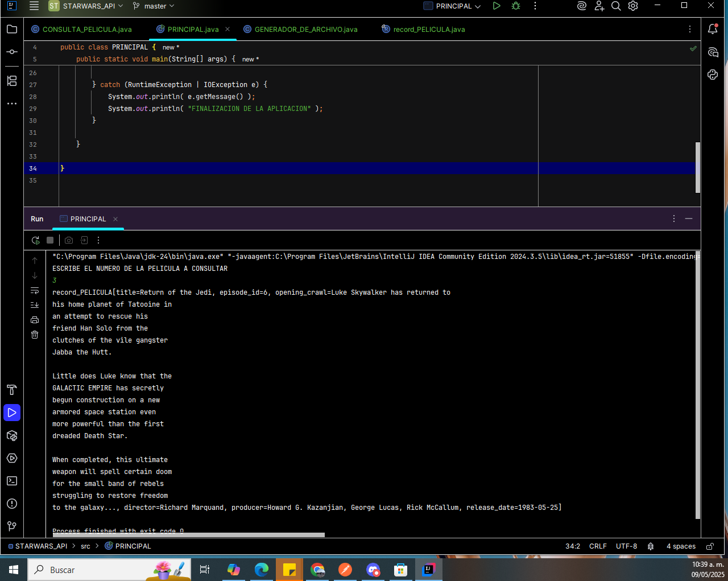This screenshot has width=728, height=581.
Task: Open the right sidebar assistant plugin icon
Action: (713, 75)
